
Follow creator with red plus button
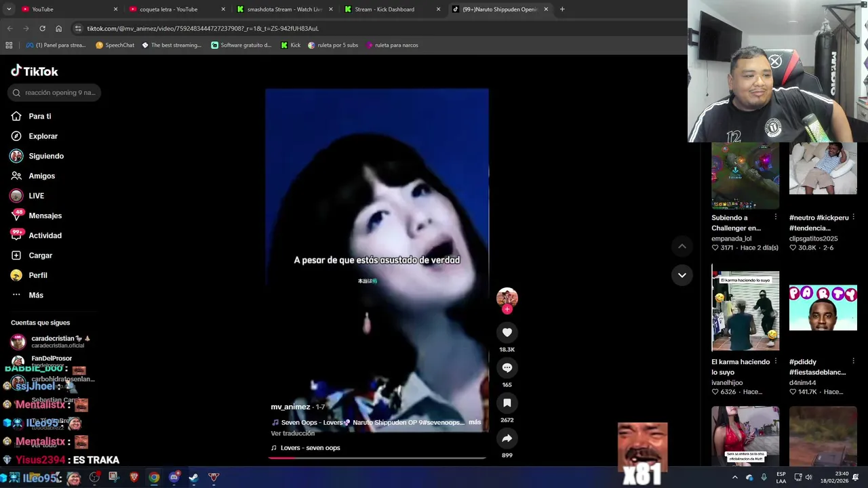(507, 309)
